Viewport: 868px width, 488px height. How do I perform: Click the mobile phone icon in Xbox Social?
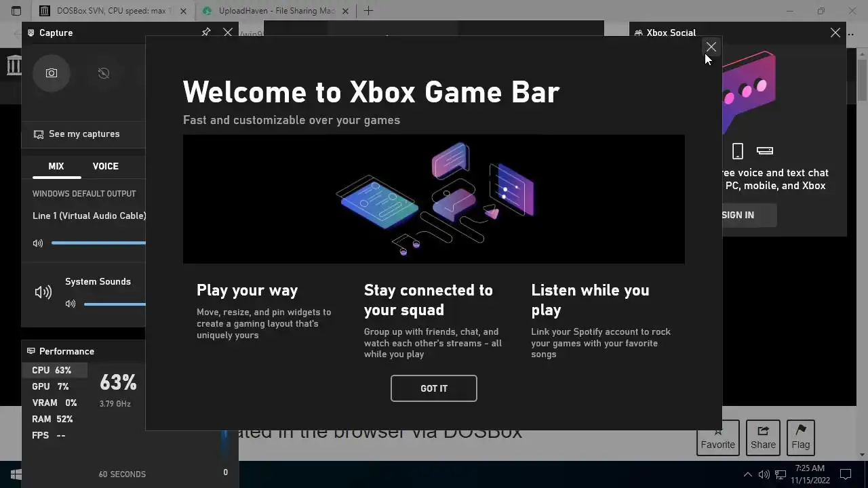[x=738, y=150]
